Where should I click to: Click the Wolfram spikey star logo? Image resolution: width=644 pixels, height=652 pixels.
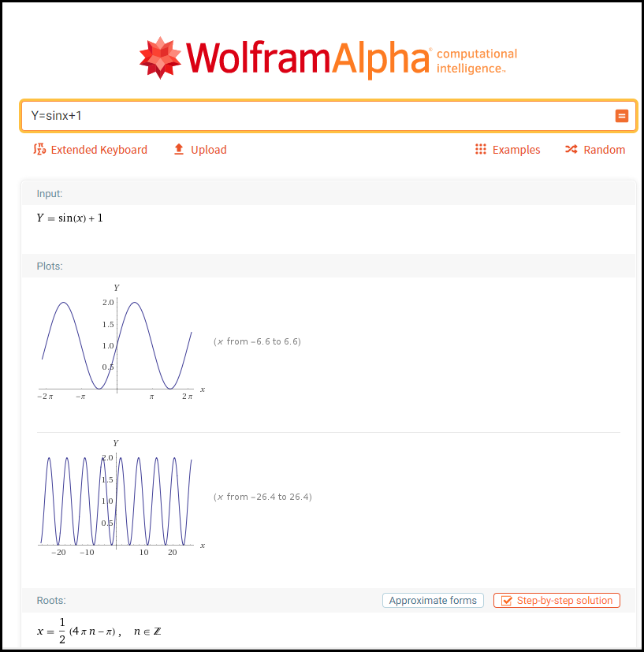[x=160, y=58]
